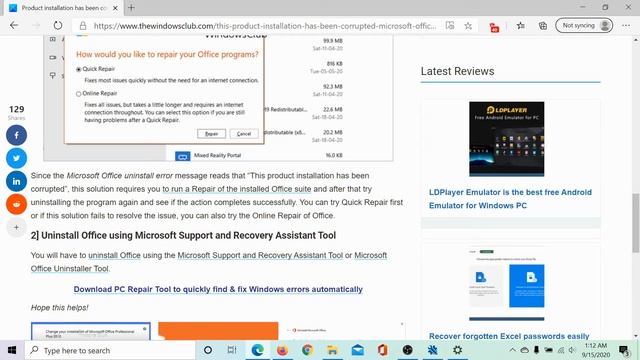Show hidden system tray icons chevron

click(x=512, y=350)
